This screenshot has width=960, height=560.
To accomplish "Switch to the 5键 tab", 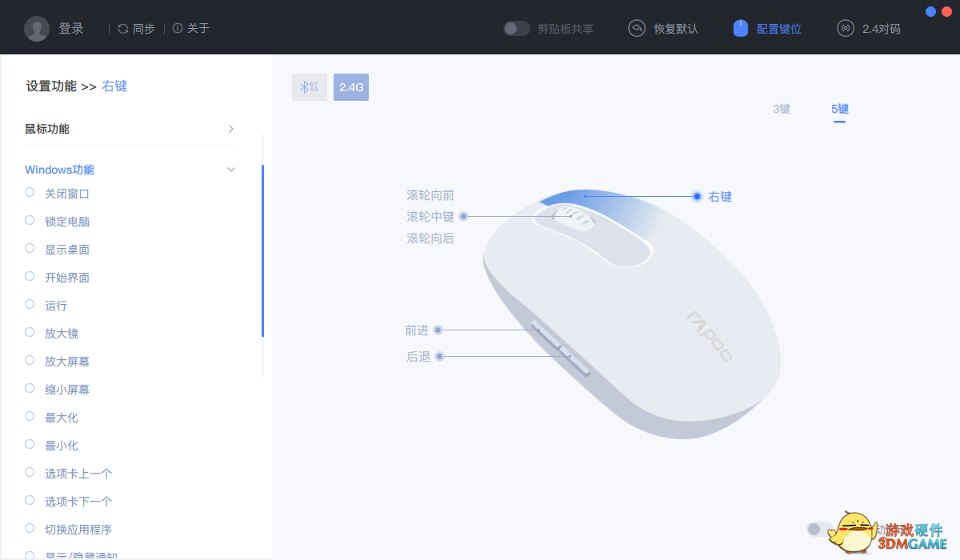I will point(840,109).
